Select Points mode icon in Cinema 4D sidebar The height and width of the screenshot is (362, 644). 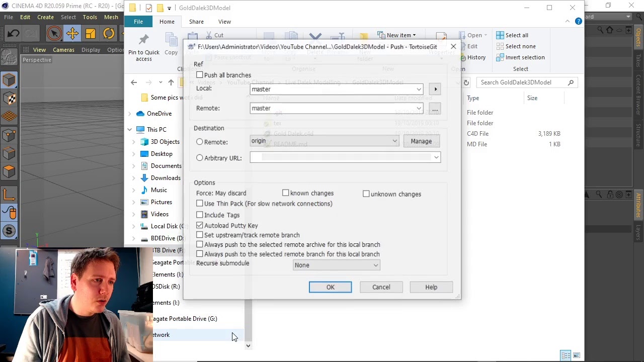tap(9, 134)
